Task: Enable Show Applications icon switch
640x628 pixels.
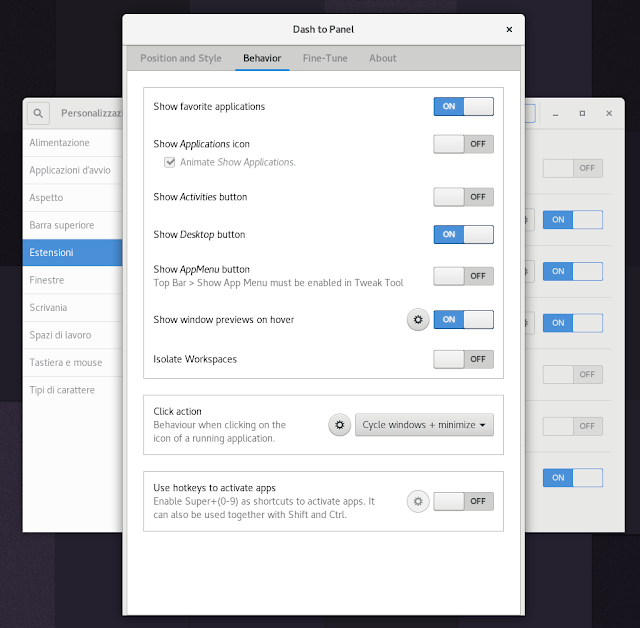Action: (464, 144)
